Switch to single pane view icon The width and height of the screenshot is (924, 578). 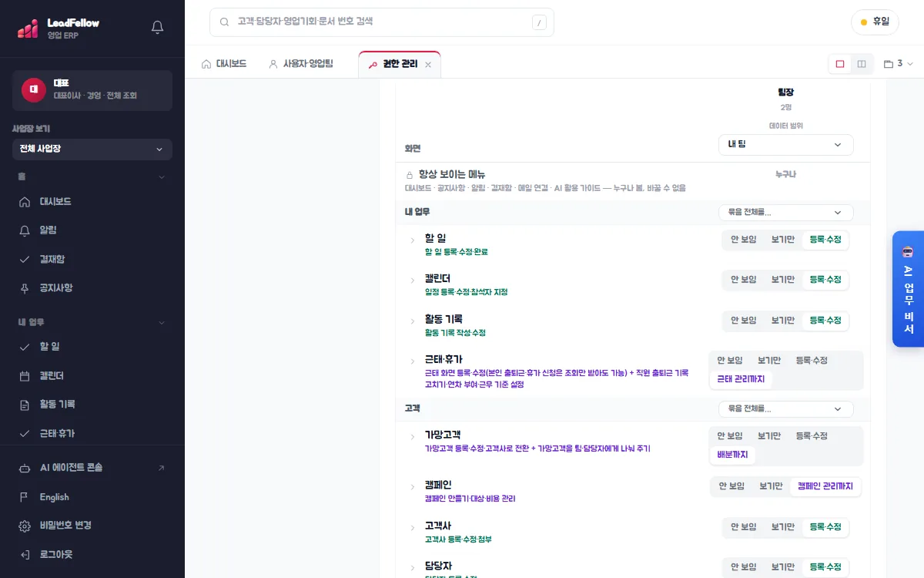840,64
